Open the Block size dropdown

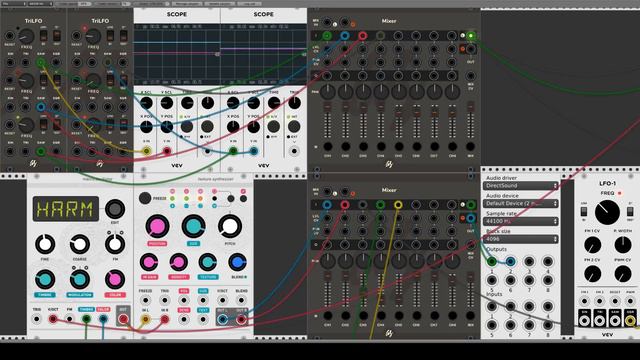point(520,239)
